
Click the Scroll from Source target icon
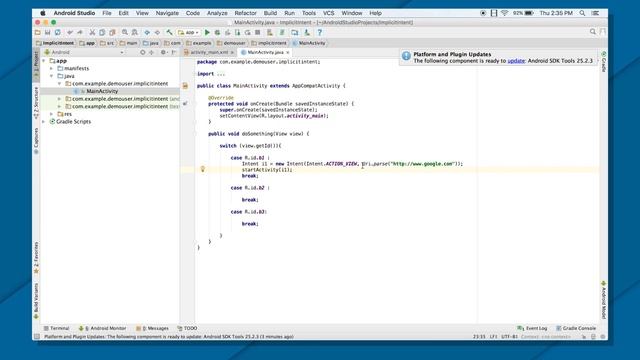(142, 52)
